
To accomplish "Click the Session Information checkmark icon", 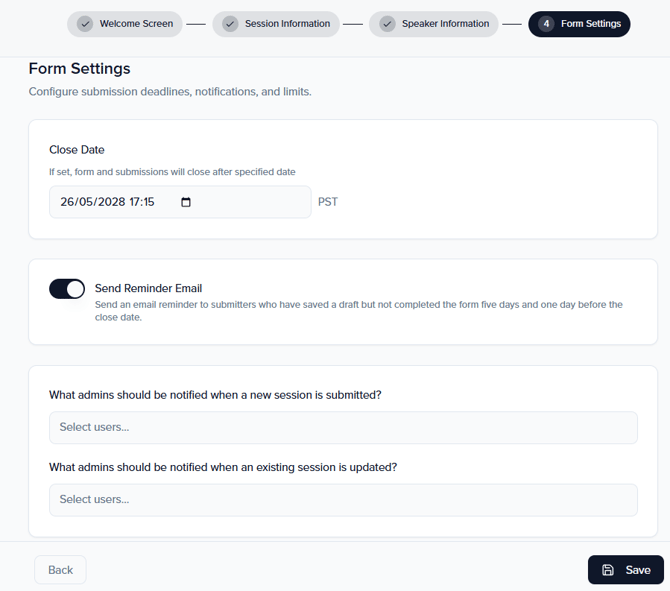I will (230, 24).
